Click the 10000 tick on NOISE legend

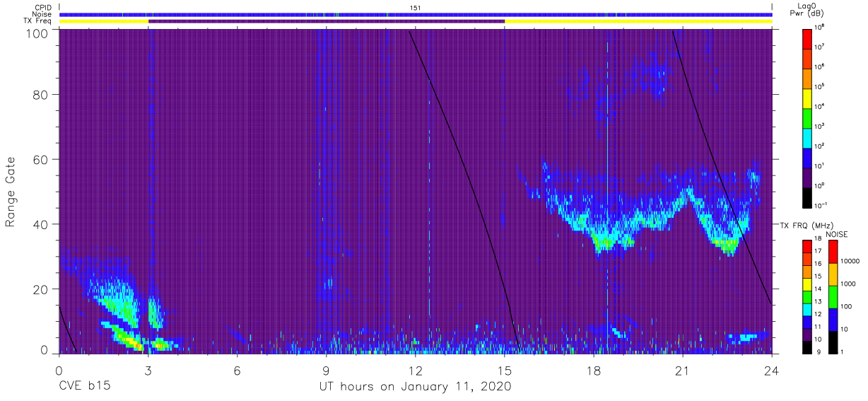pyautogui.click(x=850, y=262)
